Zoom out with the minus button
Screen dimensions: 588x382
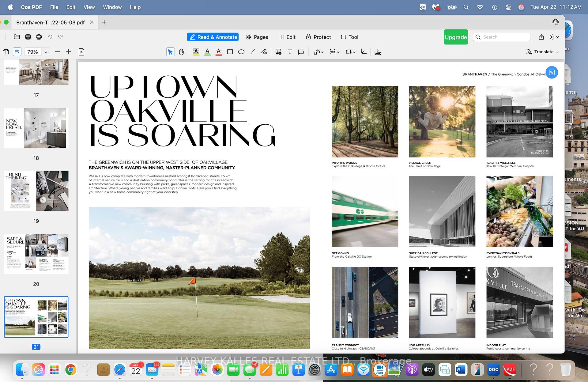click(x=57, y=52)
